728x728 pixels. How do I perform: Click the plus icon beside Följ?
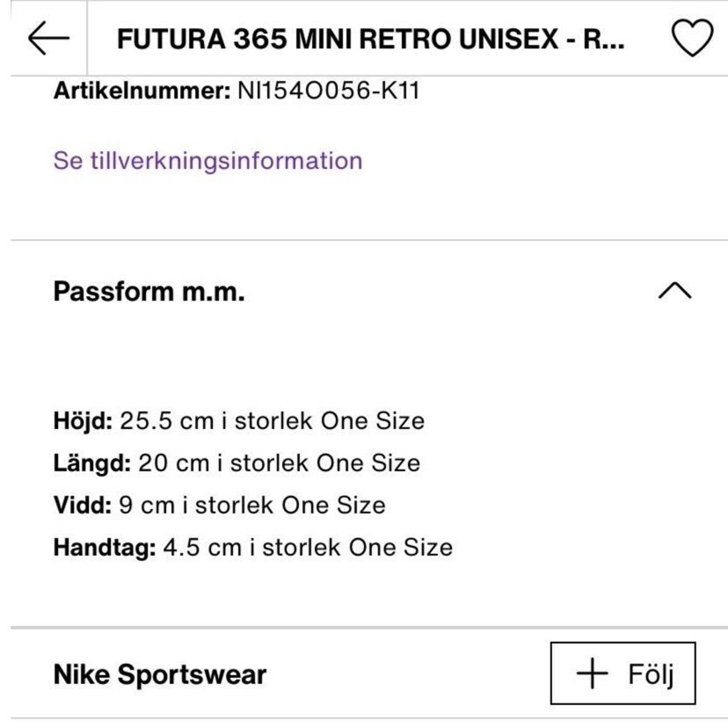(592, 674)
